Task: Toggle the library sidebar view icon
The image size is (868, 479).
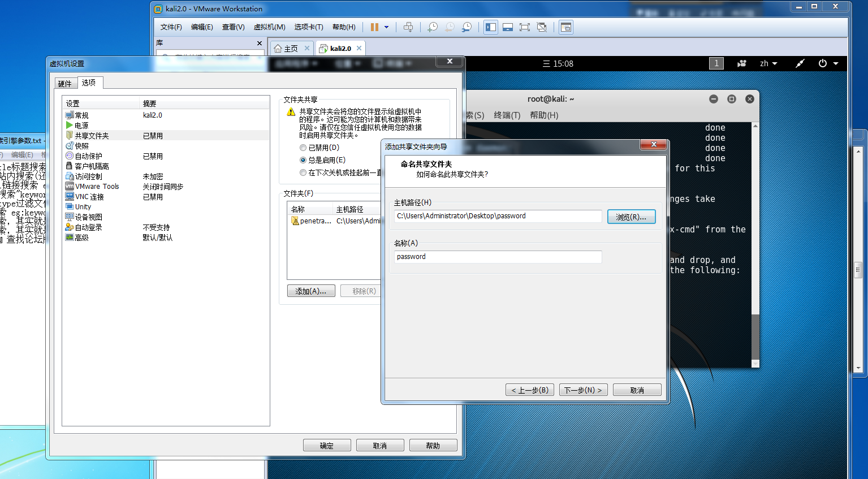Action: click(x=491, y=27)
